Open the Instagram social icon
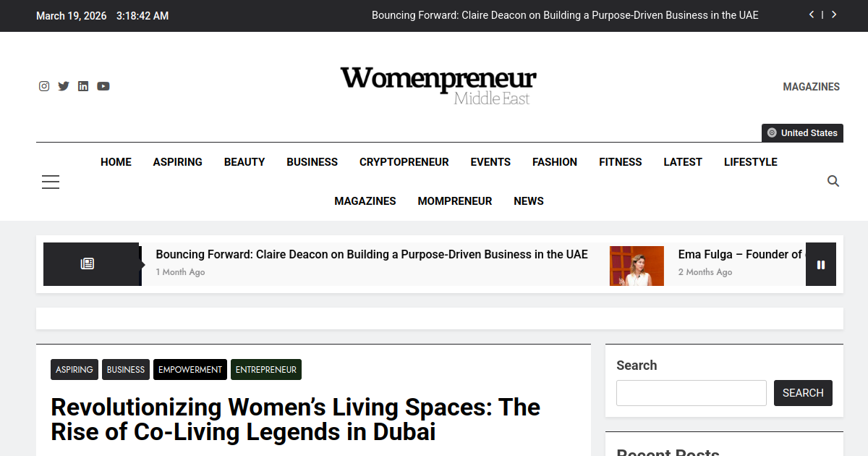 click(44, 86)
